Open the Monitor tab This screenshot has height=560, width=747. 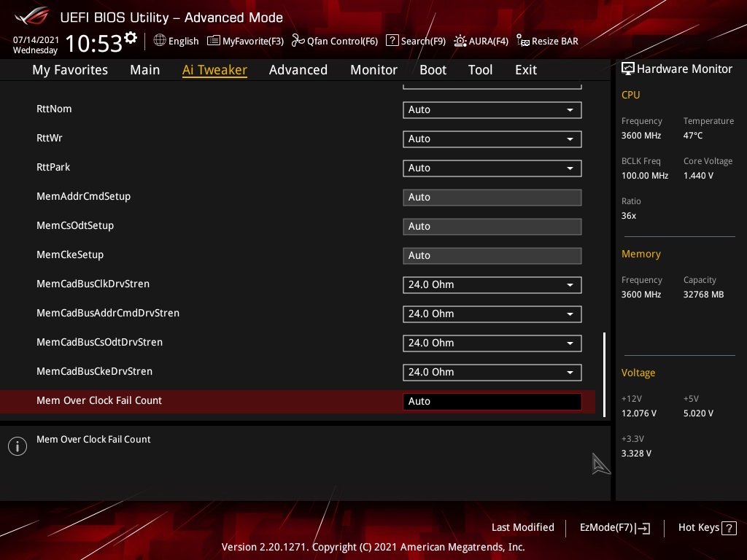pos(374,70)
